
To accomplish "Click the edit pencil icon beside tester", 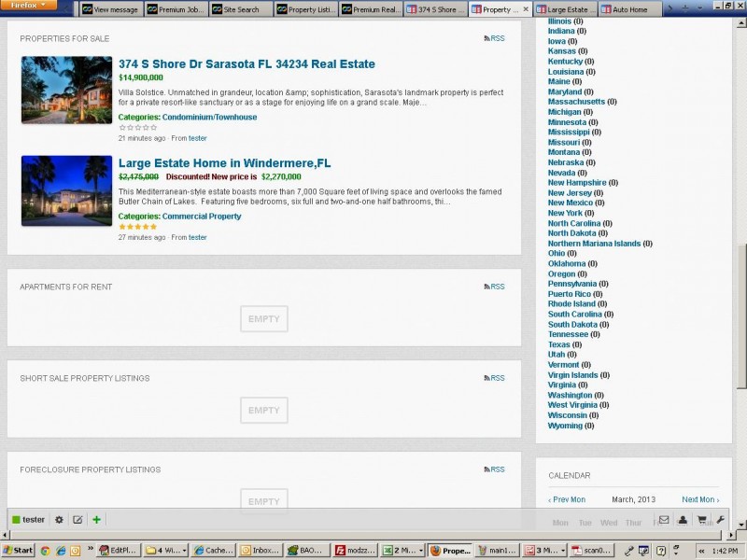I will [x=78, y=520].
